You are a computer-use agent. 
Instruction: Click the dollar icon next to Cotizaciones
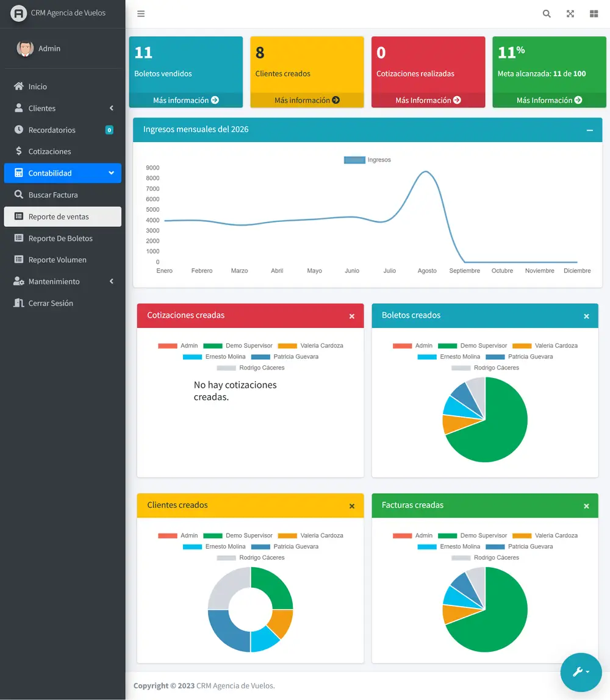coord(19,151)
